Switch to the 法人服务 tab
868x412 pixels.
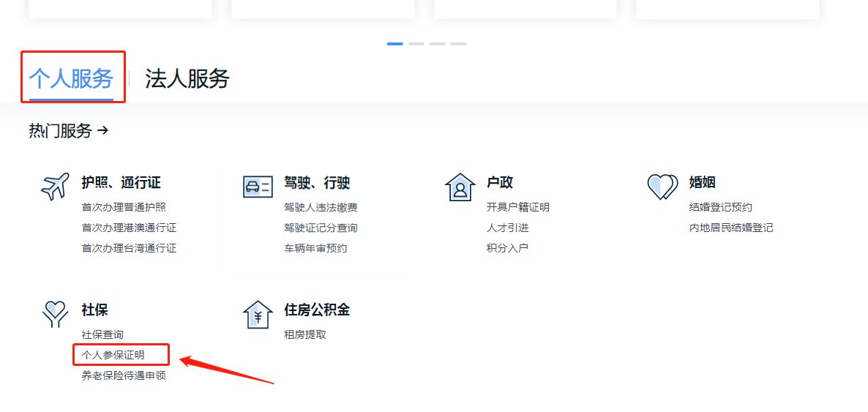click(x=187, y=78)
